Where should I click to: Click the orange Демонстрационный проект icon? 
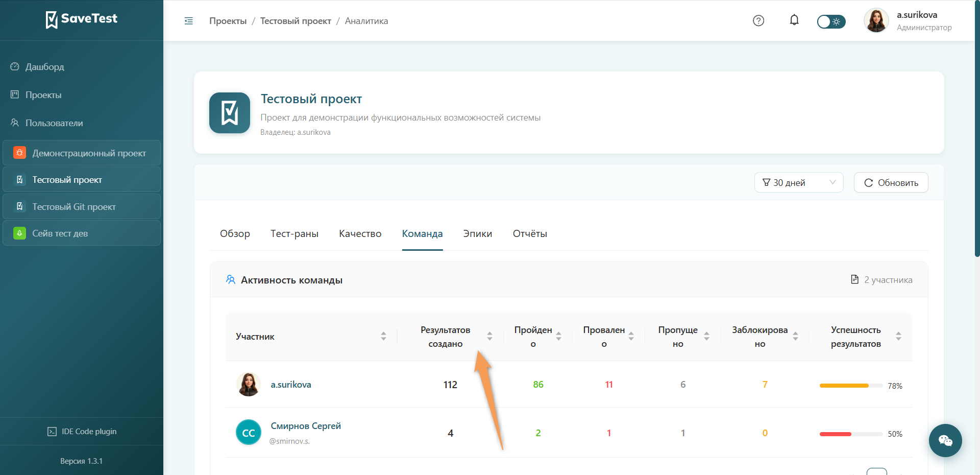click(19, 153)
